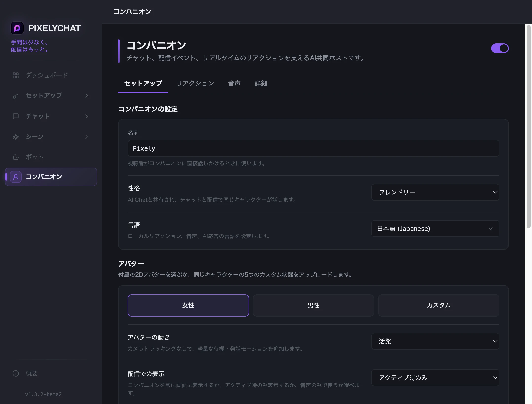The height and width of the screenshot is (404, 532).
Task: Click the アバター section heading
Action: tap(131, 264)
